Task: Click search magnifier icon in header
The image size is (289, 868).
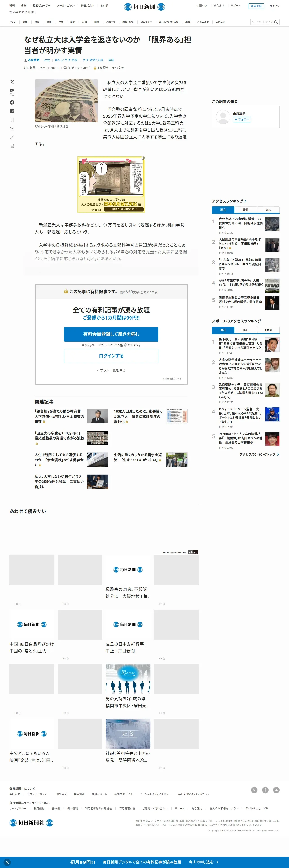Action: 276,22
